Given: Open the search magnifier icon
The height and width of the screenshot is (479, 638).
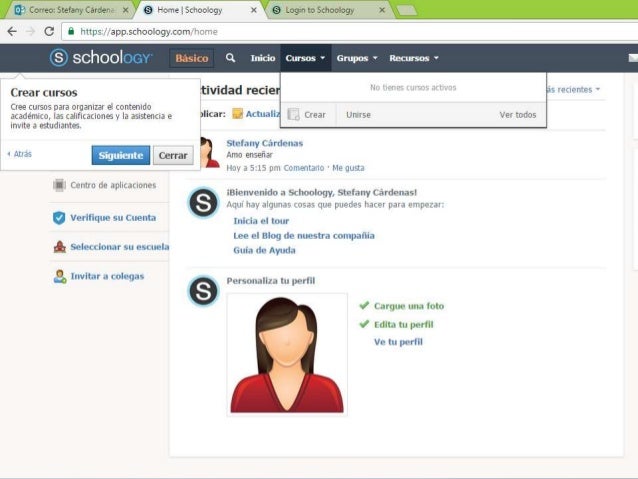Looking at the screenshot, I should click(230, 58).
